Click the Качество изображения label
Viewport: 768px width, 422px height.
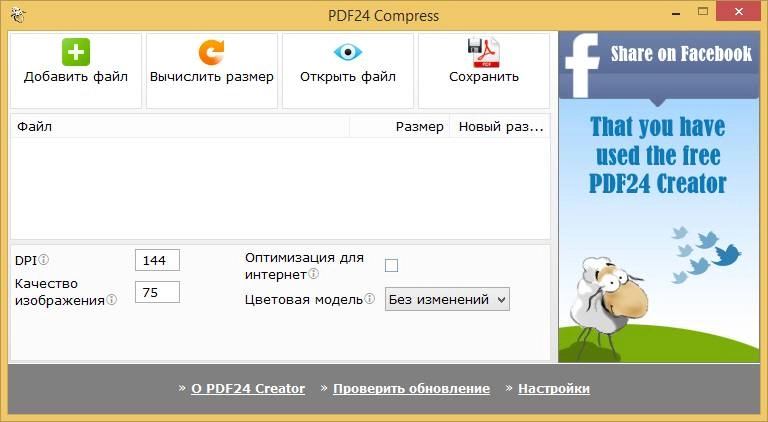(60, 292)
